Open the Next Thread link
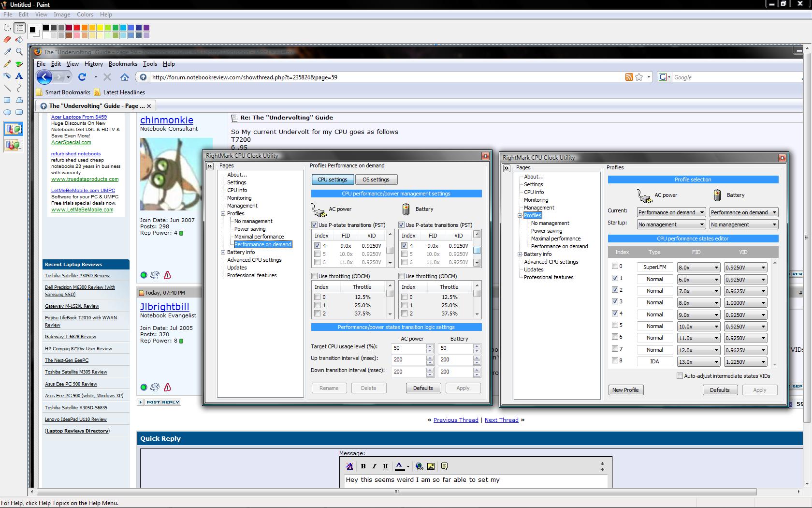 pyautogui.click(x=501, y=420)
